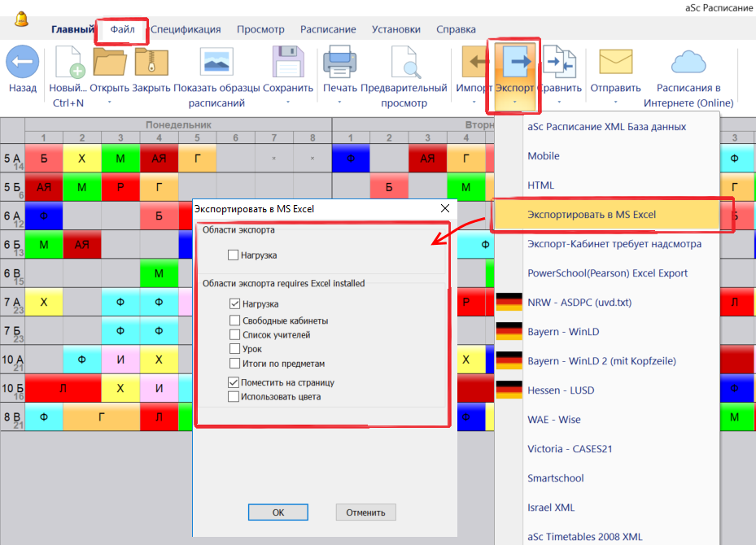Click the yellow Х lesson in row 5 А

(x=81, y=158)
